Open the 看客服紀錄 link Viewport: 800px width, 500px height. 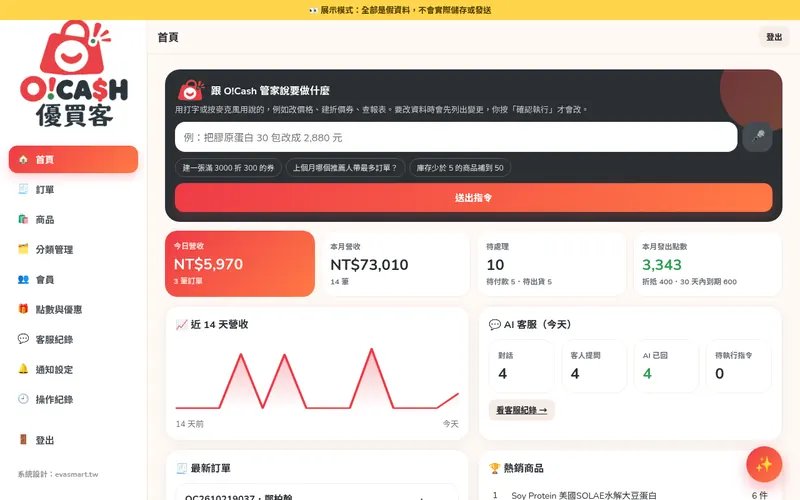point(521,410)
